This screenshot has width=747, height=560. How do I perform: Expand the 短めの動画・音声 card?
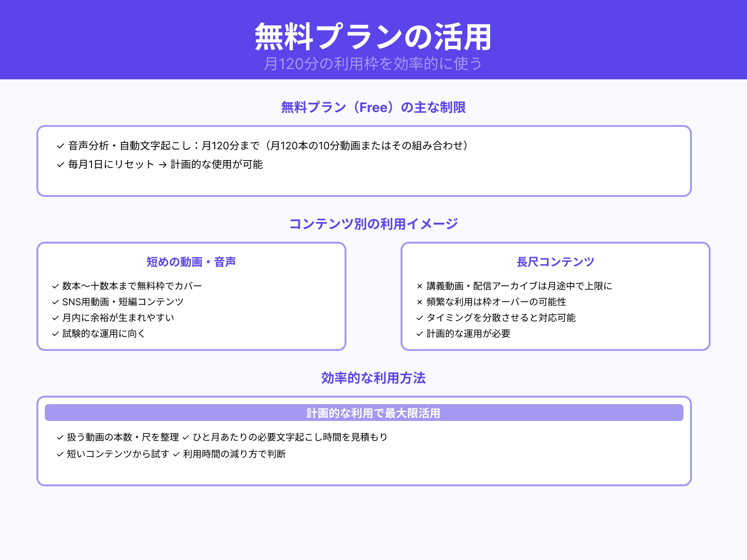tap(191, 262)
